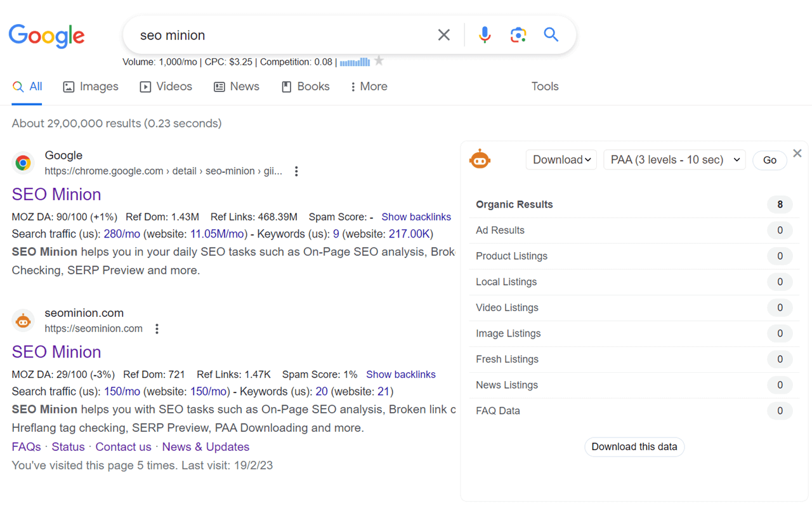The image size is (812, 508).
Task: Switch to the News tab
Action: click(236, 86)
